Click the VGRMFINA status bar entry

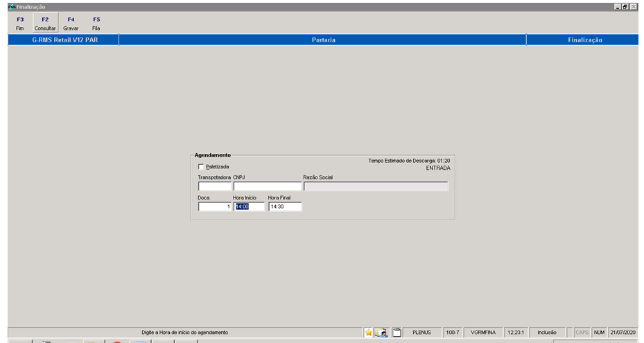click(483, 333)
